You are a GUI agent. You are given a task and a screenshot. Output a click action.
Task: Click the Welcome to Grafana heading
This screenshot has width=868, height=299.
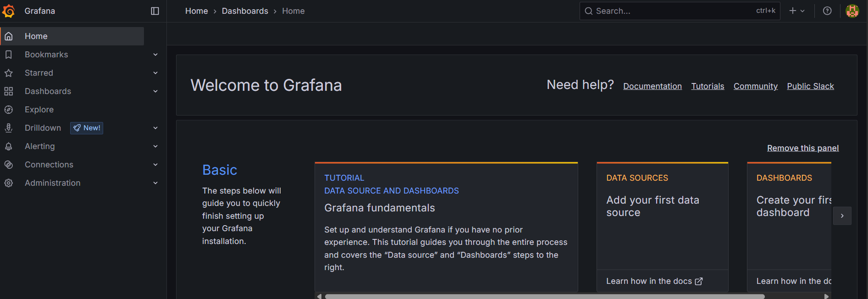click(266, 85)
